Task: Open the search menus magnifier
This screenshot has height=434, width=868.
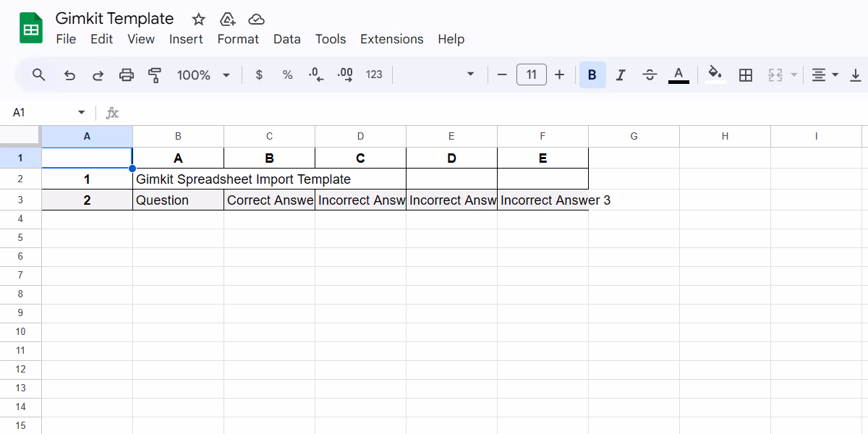Action: pyautogui.click(x=39, y=75)
